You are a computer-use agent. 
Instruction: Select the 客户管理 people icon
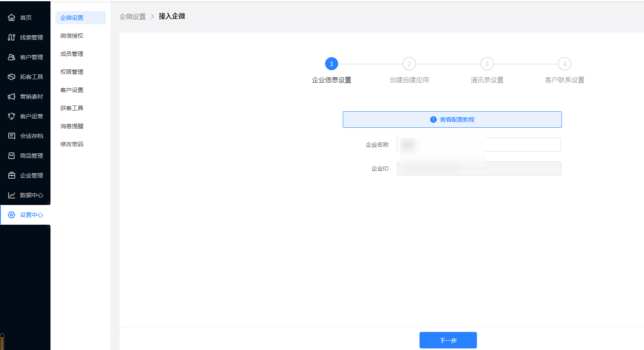pos(11,57)
